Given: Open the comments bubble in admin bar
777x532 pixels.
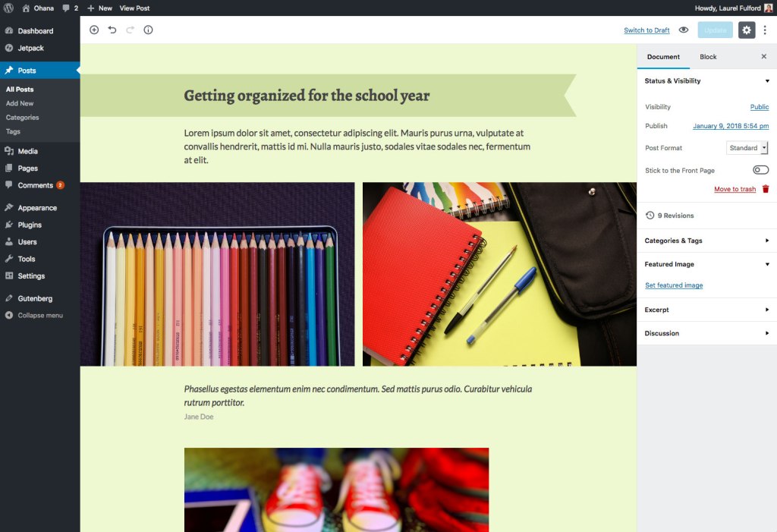Looking at the screenshot, I should coord(69,8).
